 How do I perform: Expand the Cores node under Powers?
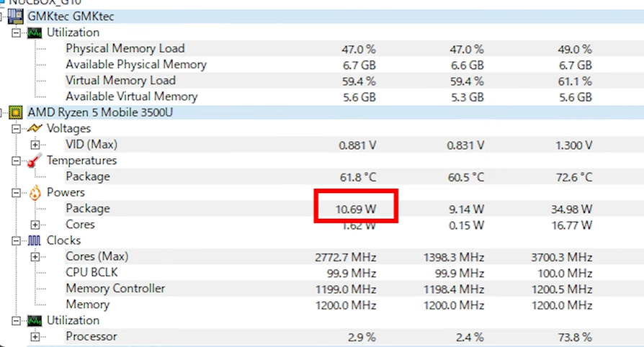tap(35, 225)
